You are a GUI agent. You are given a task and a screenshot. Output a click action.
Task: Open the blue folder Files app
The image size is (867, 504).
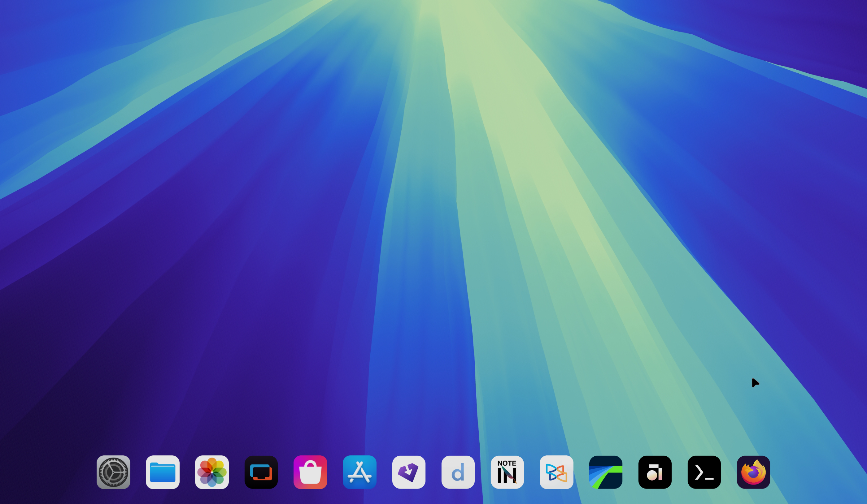[x=163, y=472]
